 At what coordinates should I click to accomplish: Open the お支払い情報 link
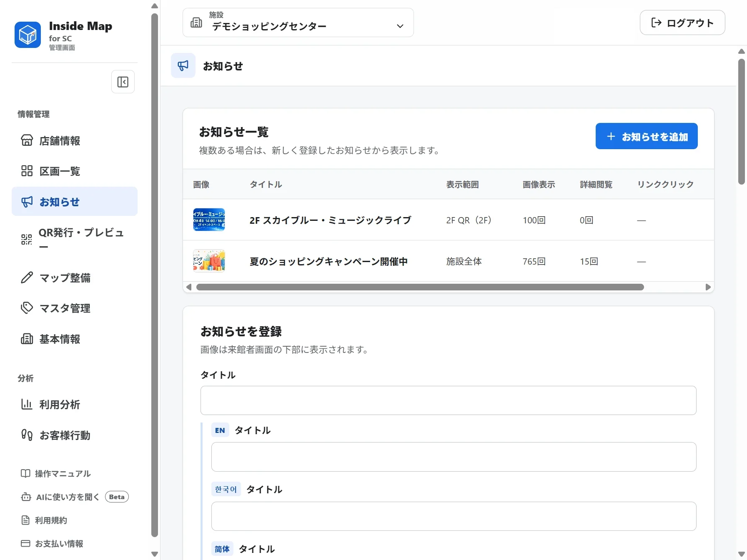click(52, 543)
